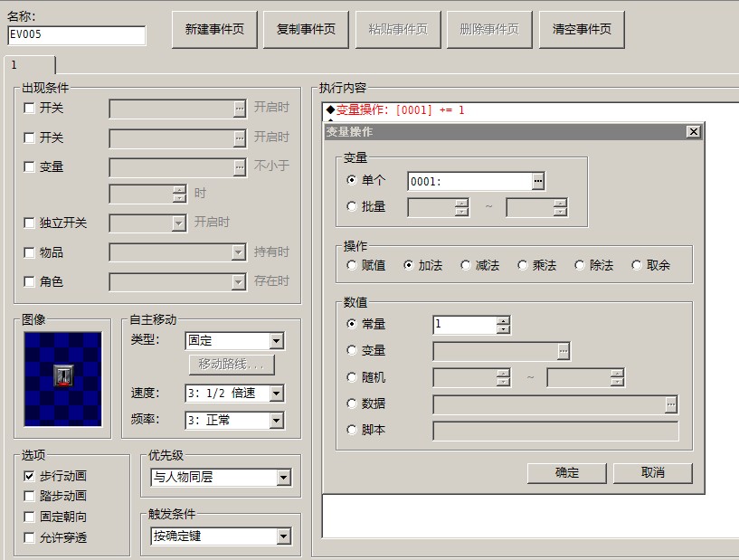739x560 pixels.
Task: Enable the 变量 appearance condition checkbox
Action: 29,166
